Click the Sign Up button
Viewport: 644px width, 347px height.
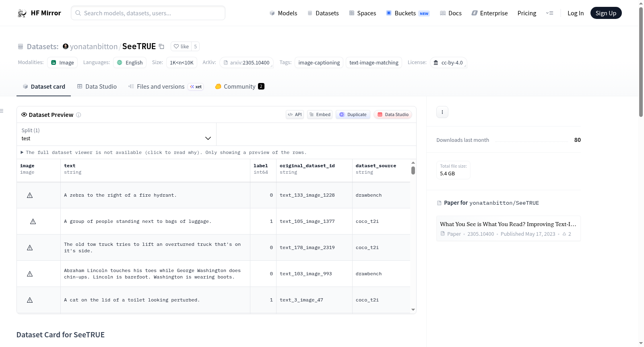(x=606, y=13)
